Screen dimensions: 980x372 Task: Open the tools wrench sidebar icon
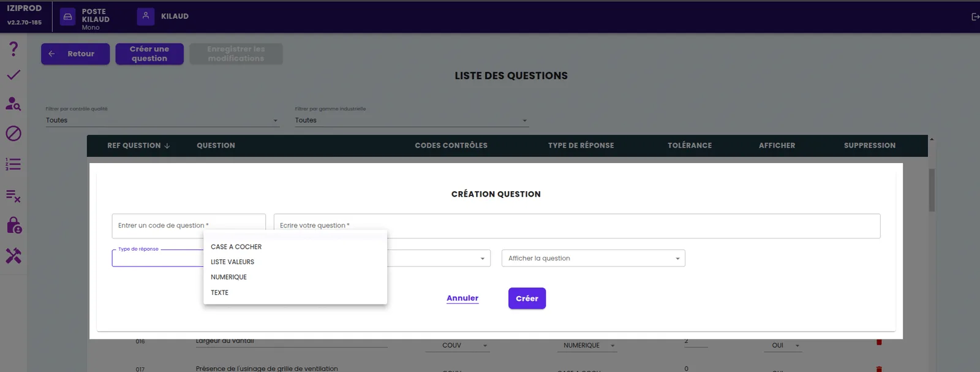tap(13, 256)
